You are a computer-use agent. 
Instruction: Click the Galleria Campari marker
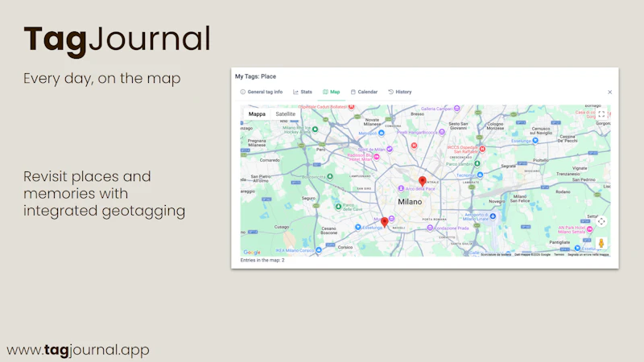coord(456,109)
